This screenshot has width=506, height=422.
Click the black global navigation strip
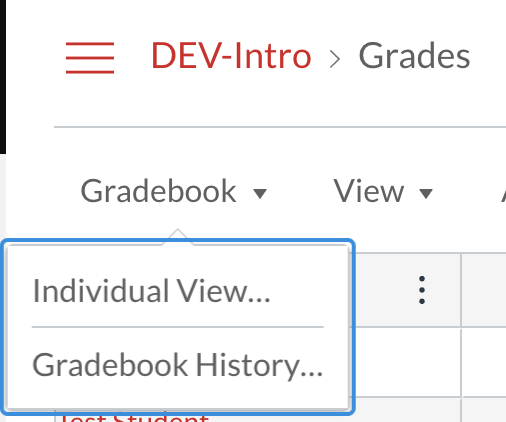[x=3, y=77]
